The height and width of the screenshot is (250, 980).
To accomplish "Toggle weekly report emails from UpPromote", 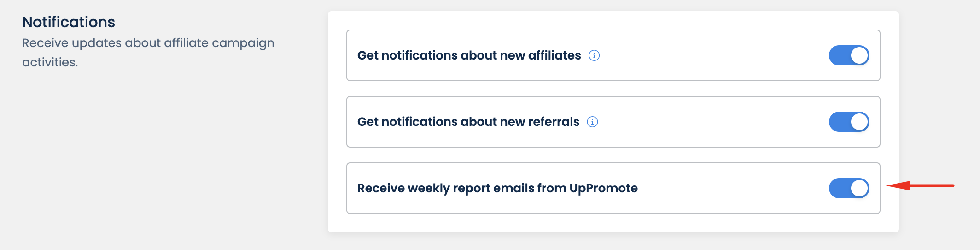I will (x=849, y=189).
